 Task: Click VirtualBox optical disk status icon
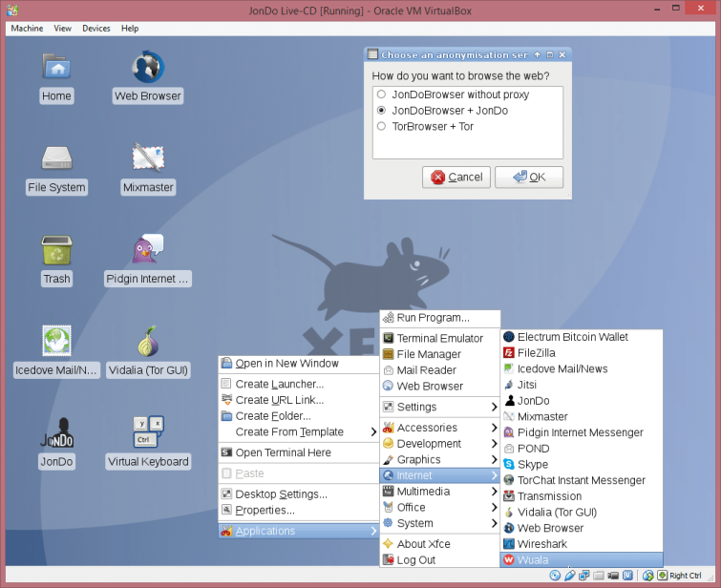(x=555, y=576)
